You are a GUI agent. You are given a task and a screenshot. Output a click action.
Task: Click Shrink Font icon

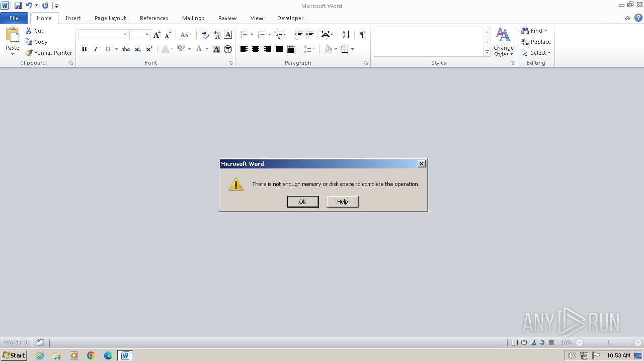(168, 35)
